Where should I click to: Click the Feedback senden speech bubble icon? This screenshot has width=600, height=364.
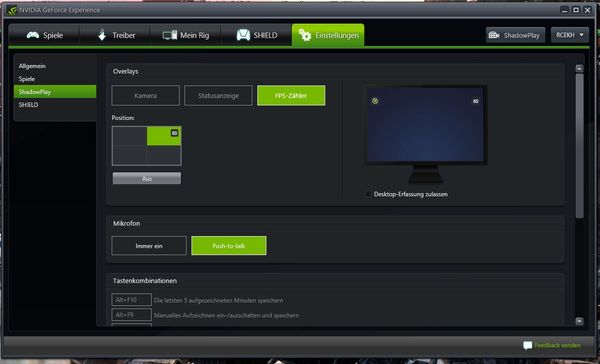[x=528, y=345]
